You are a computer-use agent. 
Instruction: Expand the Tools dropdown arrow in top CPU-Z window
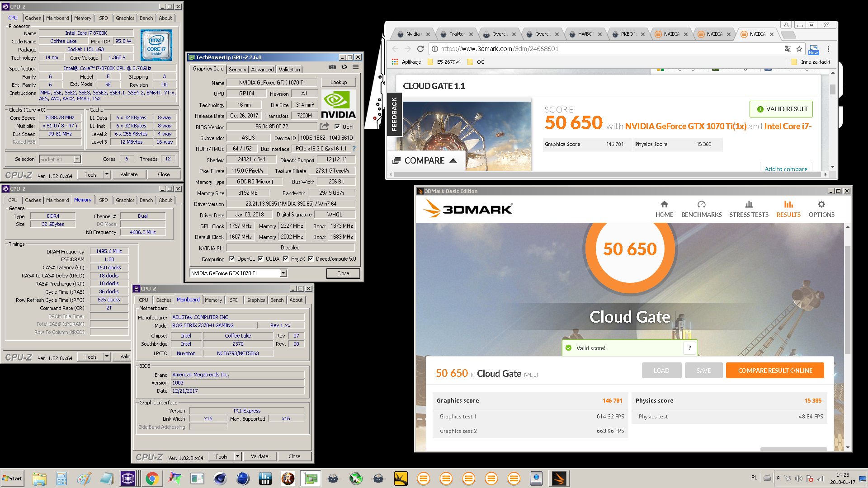pos(107,174)
